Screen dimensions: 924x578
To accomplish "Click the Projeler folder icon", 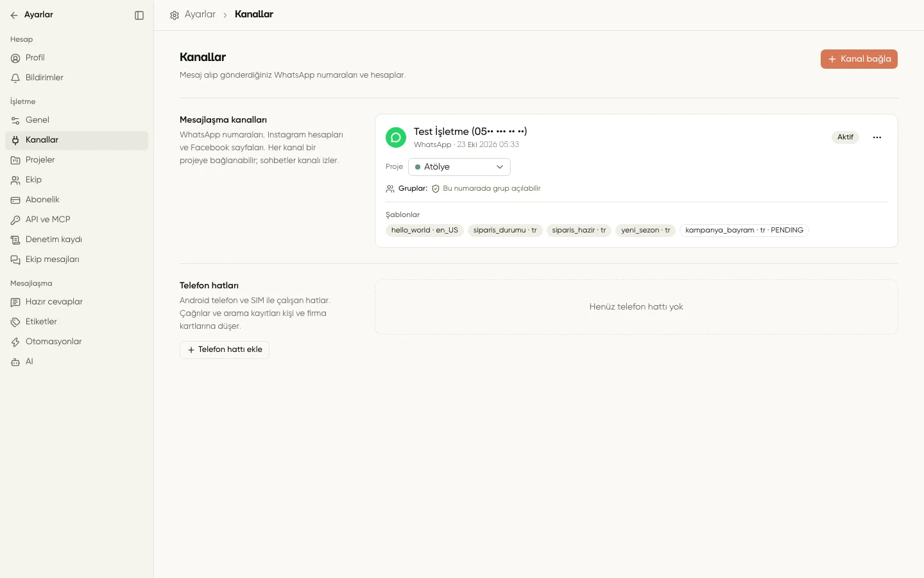I will tap(15, 160).
